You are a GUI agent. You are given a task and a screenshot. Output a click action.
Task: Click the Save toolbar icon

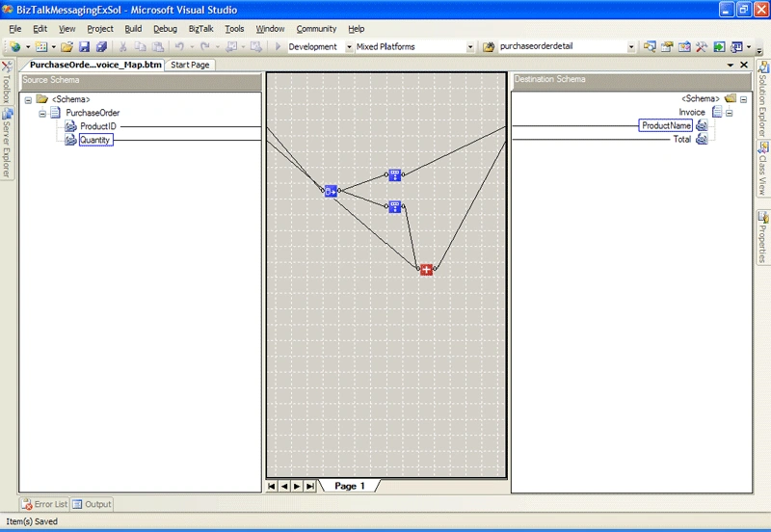click(84, 46)
